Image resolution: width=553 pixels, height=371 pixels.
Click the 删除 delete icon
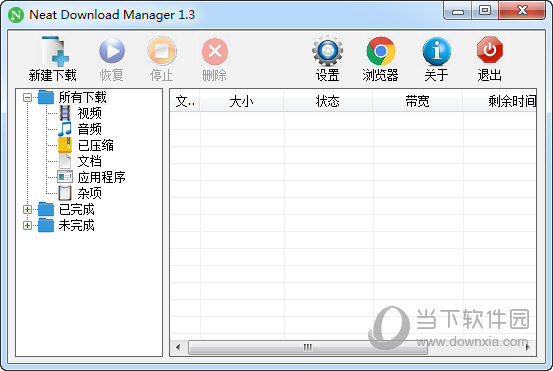tap(215, 51)
